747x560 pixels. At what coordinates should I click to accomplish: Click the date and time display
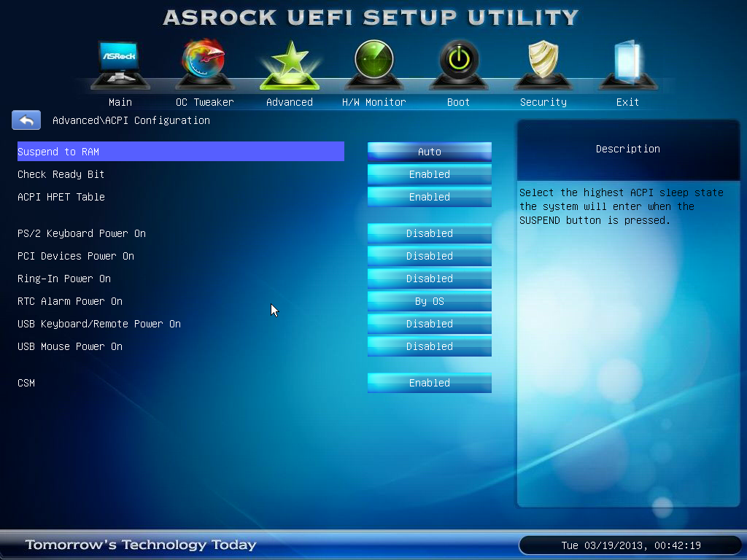coord(631,545)
